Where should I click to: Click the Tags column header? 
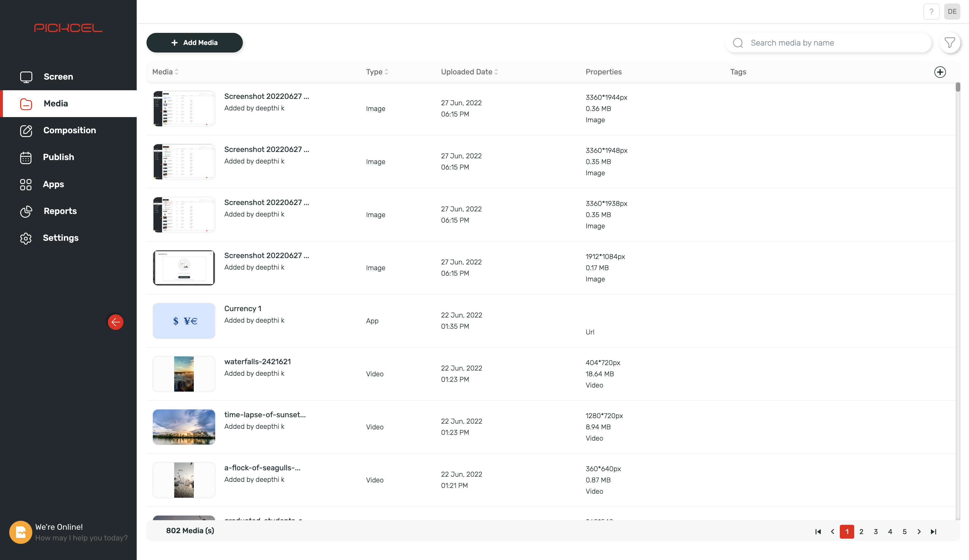pos(738,72)
